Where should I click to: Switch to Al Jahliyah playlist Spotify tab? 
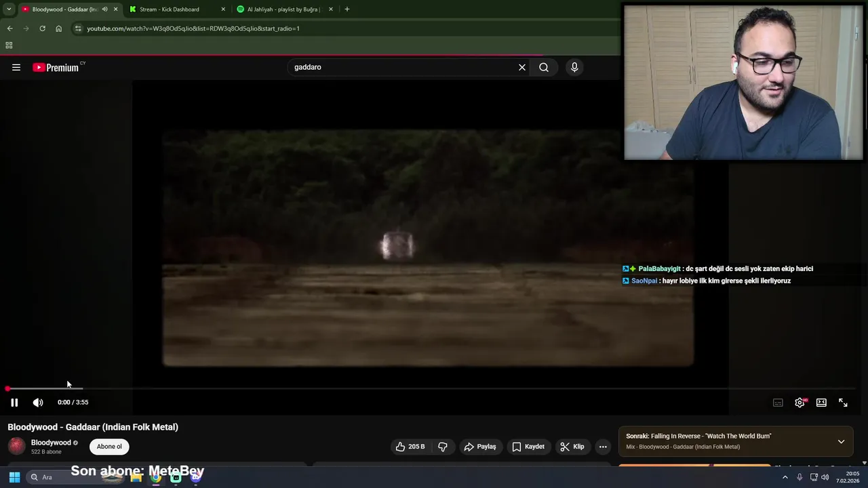[283, 9]
